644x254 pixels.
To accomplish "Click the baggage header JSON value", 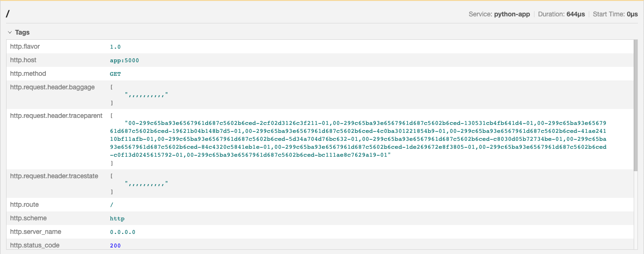I will (x=146, y=95).
